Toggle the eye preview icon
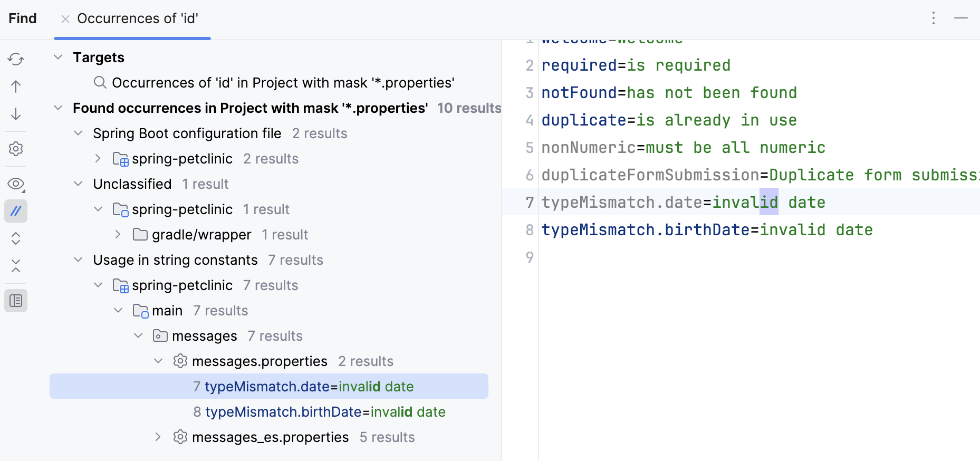The image size is (980, 461). click(x=16, y=184)
